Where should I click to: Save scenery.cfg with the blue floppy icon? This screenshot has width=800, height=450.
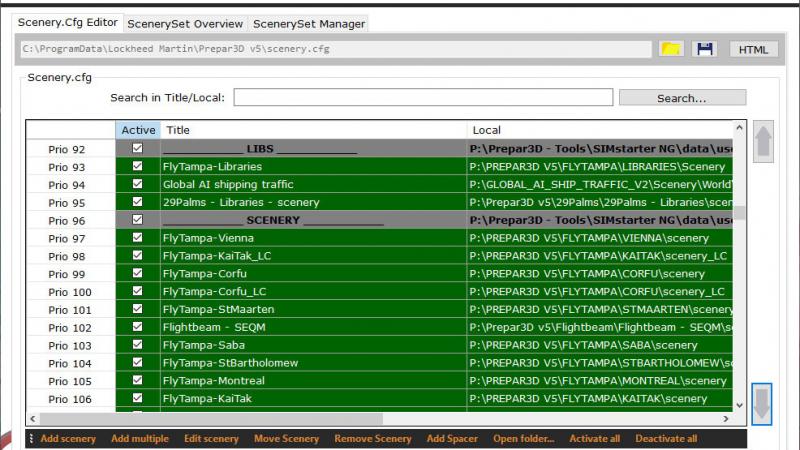click(x=705, y=49)
